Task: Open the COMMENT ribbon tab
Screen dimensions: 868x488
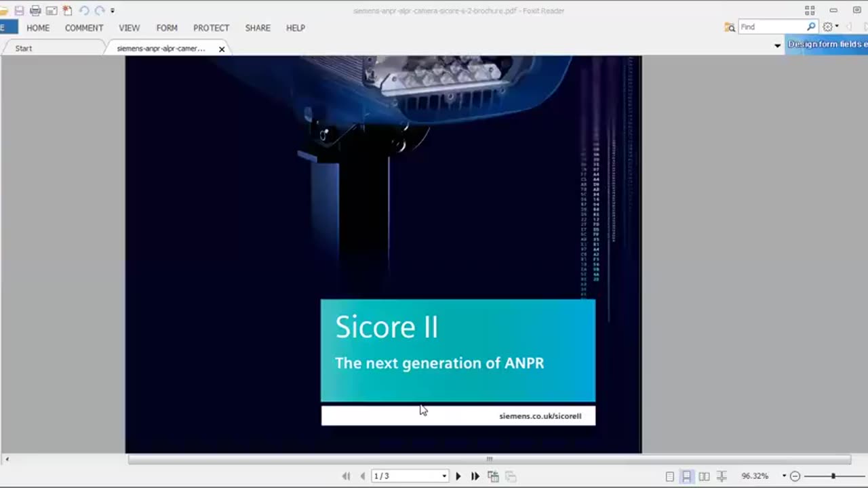Action: pos(84,28)
